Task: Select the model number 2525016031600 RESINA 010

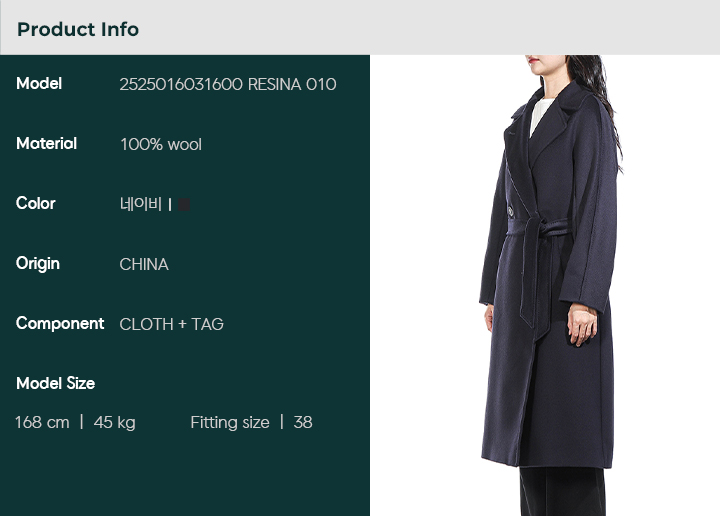Action: (228, 84)
